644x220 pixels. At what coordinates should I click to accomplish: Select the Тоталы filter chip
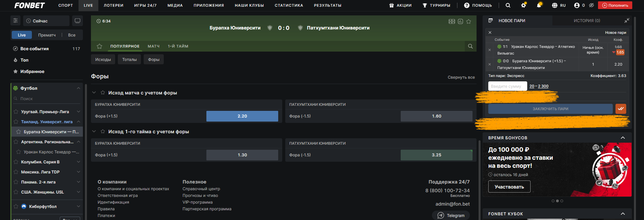[130, 60]
